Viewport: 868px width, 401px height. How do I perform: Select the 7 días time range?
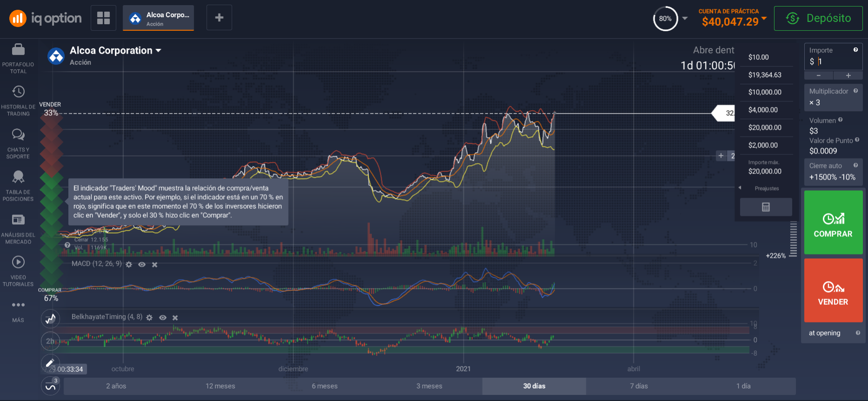[639, 386]
